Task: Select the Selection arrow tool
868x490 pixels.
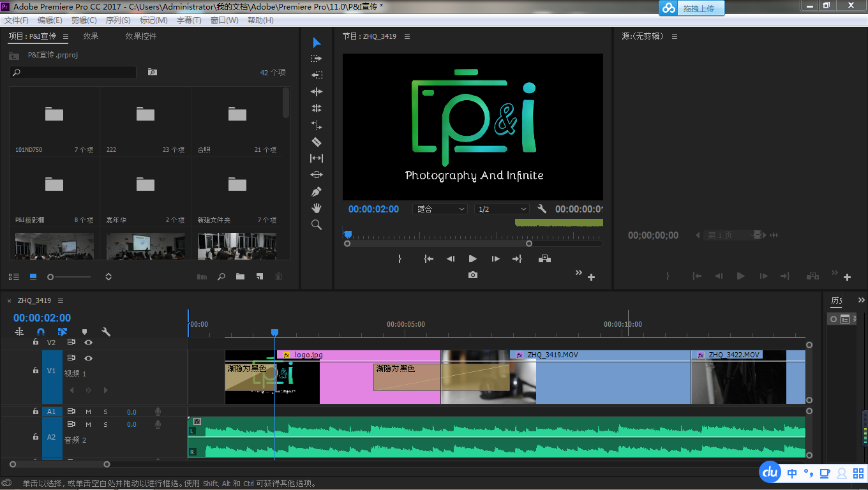Action: [317, 43]
